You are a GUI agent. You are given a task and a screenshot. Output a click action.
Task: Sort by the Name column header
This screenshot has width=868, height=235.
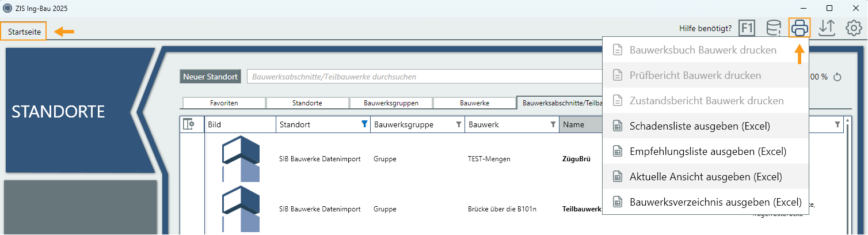tap(581, 124)
